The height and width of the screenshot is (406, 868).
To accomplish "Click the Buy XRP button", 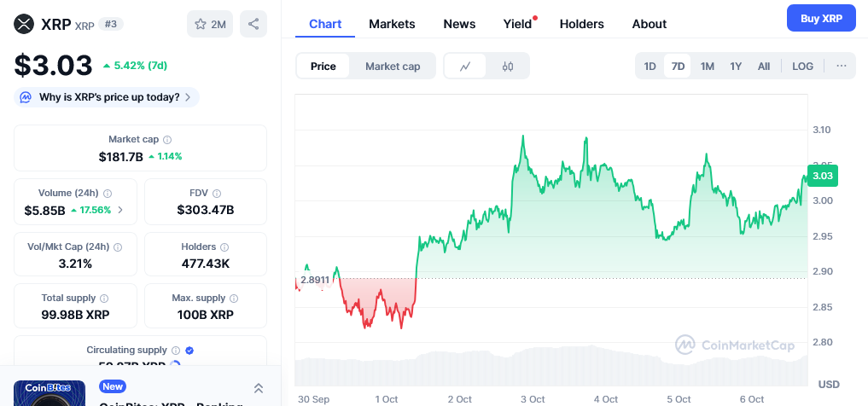I will (x=820, y=18).
